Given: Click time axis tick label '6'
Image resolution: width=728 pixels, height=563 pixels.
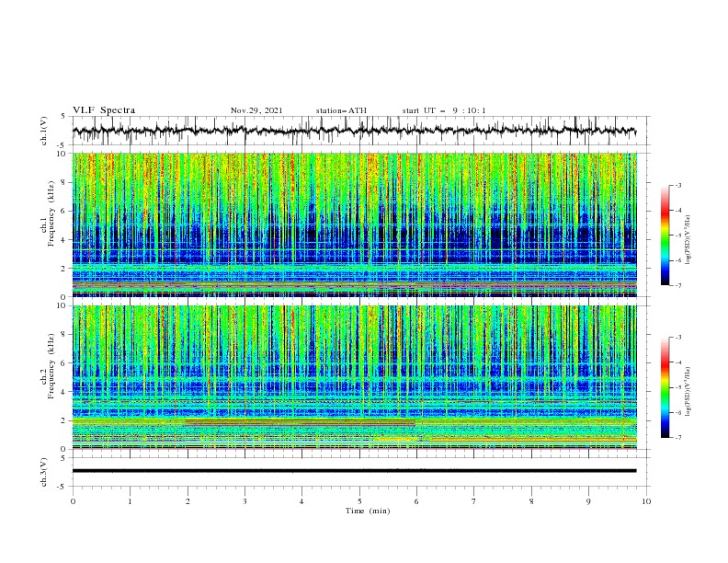Looking at the screenshot, I should 416,501.
